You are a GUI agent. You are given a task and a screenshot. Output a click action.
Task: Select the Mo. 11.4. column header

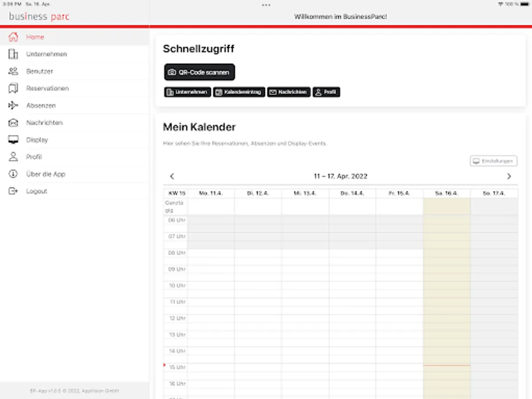(211, 194)
